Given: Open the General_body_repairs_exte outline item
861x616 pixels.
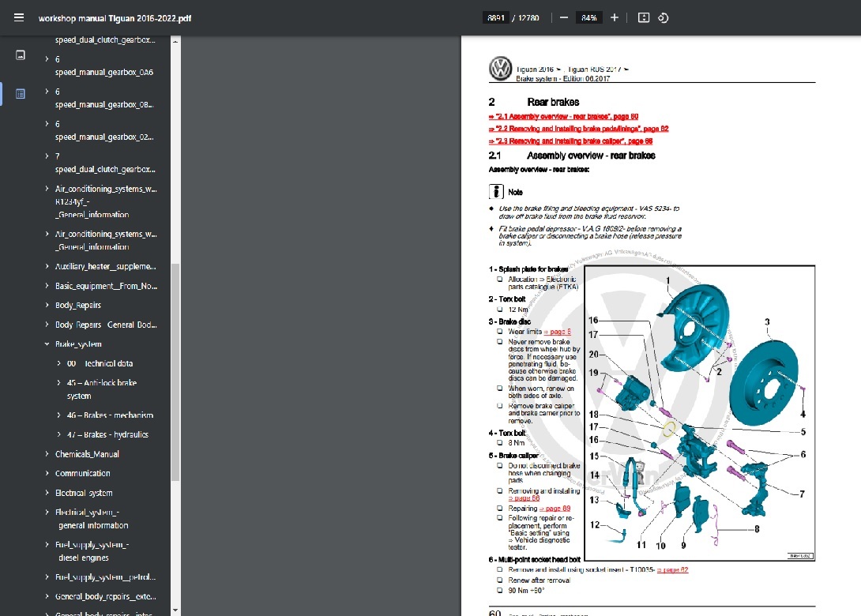Looking at the screenshot, I should (x=105, y=596).
